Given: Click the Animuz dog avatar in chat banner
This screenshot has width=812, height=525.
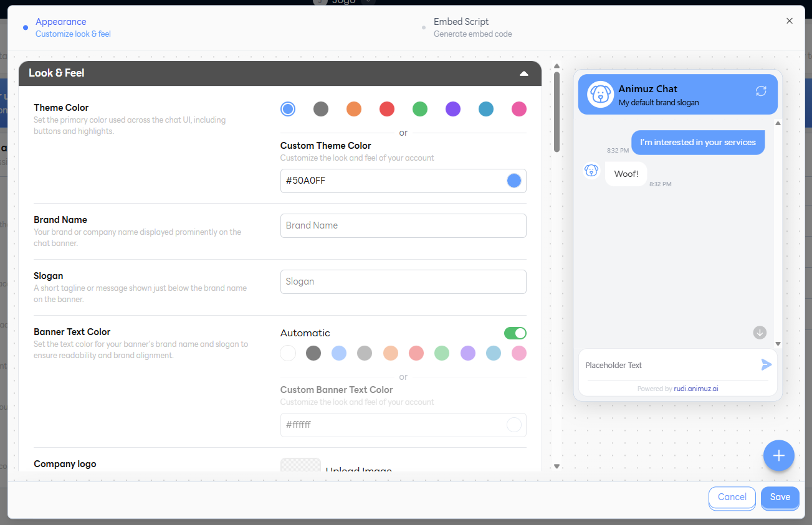Looking at the screenshot, I should [x=600, y=95].
